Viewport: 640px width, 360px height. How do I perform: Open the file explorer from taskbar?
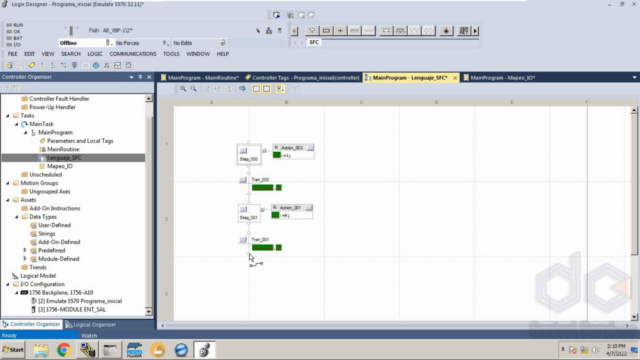[x=40, y=350]
